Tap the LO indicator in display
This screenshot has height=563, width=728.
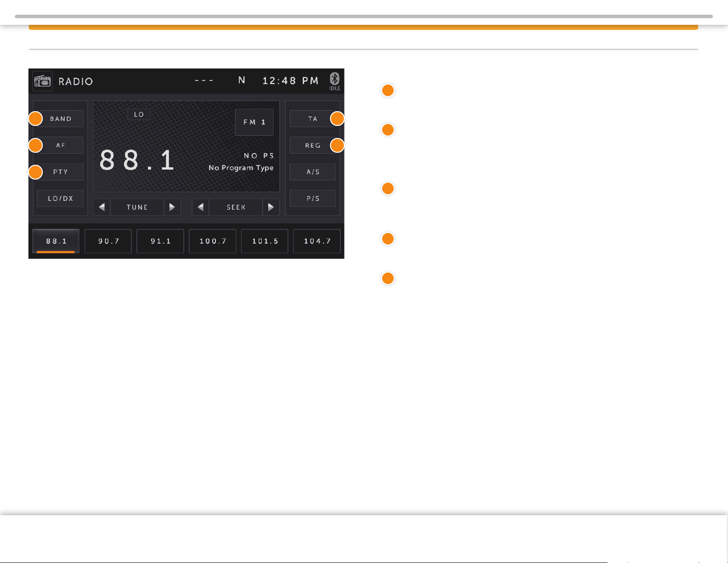(139, 114)
